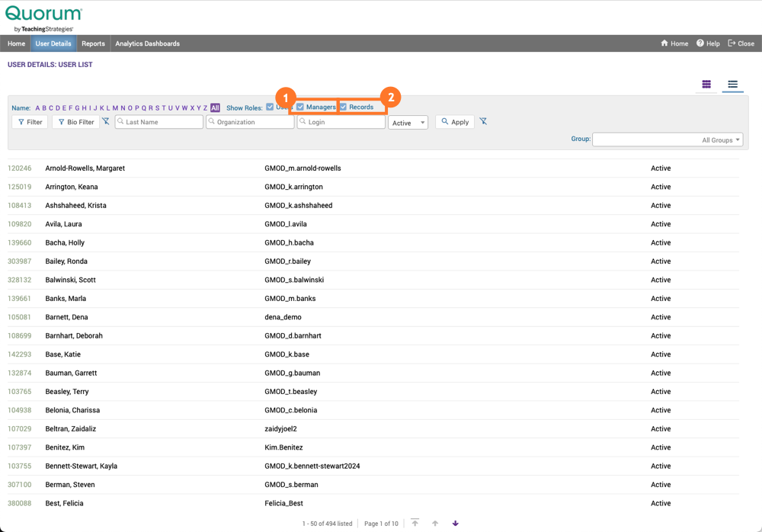Open Help from the top bar

click(708, 43)
